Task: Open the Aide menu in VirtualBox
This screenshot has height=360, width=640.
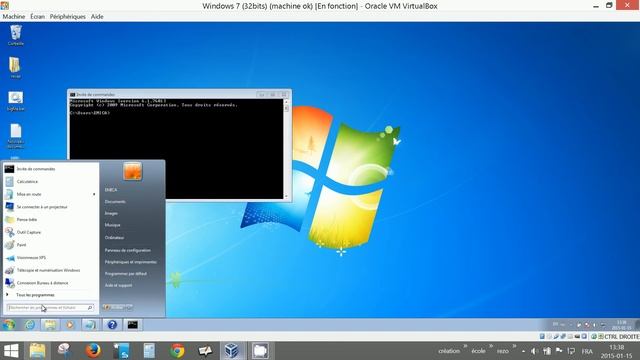Action: (97, 16)
